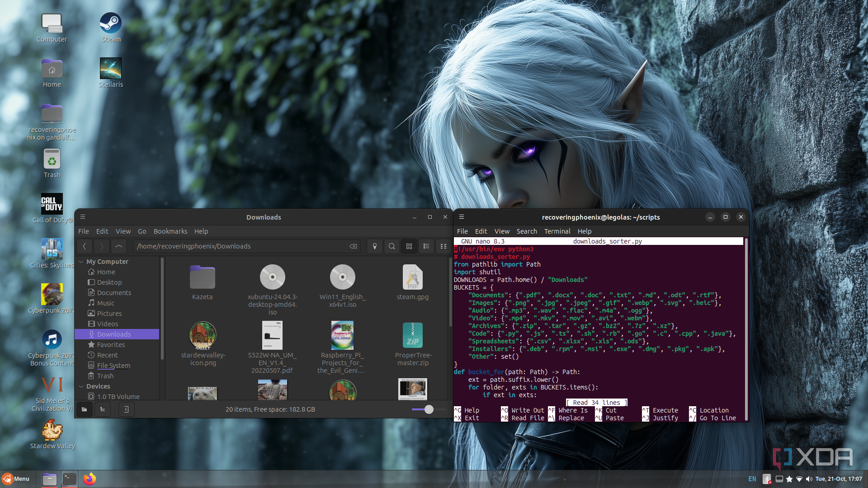
Task: Go back in the Downloads file manager
Action: [85, 246]
